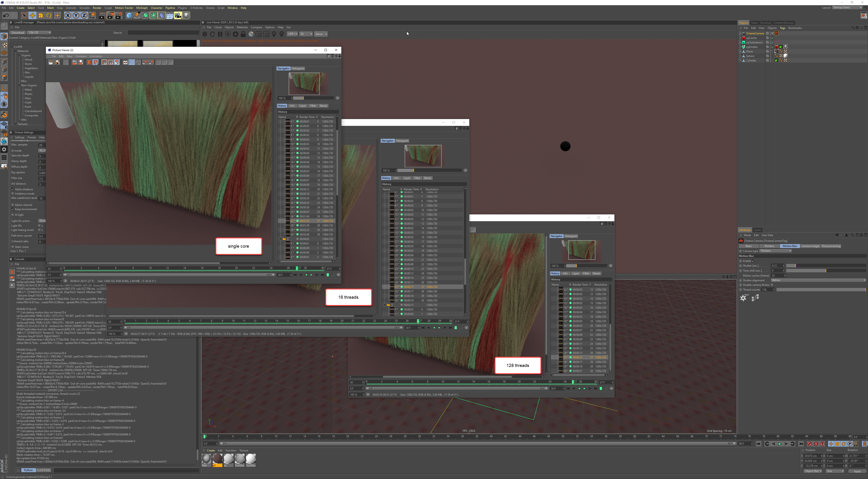Switch to the Camera Imager tab
The image size is (868, 479).
click(810, 246)
